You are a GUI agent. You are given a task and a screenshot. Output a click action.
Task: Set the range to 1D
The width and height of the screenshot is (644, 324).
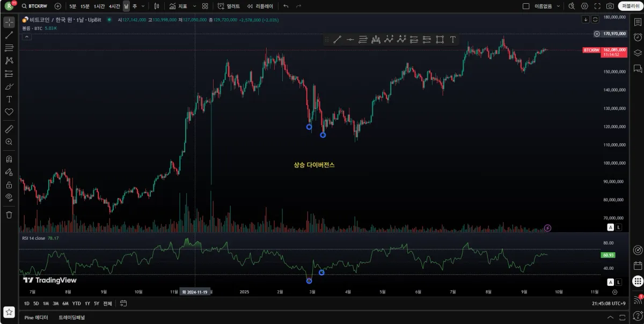(27, 304)
